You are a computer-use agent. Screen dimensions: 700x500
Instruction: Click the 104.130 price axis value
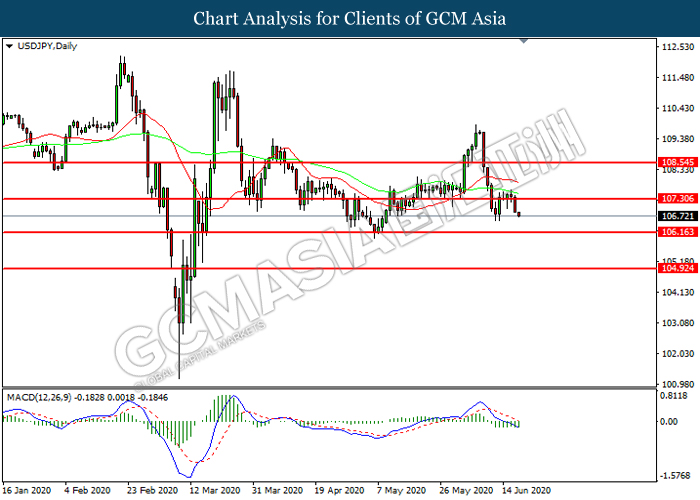point(678,292)
